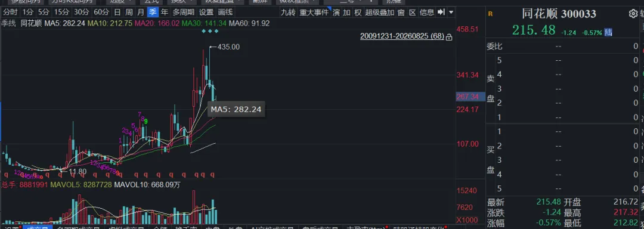Image resolution: width=644 pixels, height=229 pixels.
Task: Click the MAVOL10: 668.09万 volume label
Action: pos(147,185)
